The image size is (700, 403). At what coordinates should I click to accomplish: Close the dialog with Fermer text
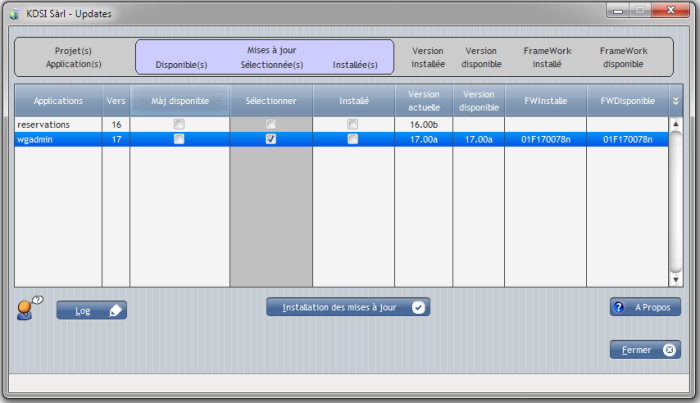click(636, 350)
